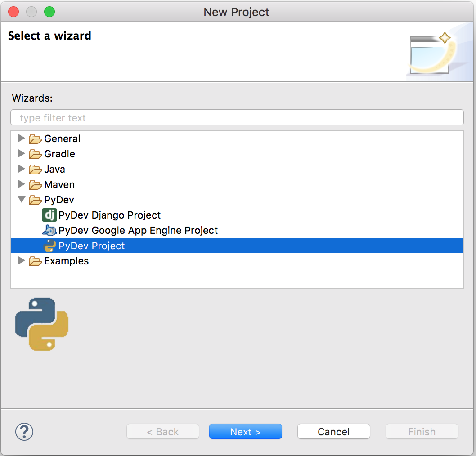Expand the Maven category
Viewport: 476px width, 456px height.
(x=21, y=184)
